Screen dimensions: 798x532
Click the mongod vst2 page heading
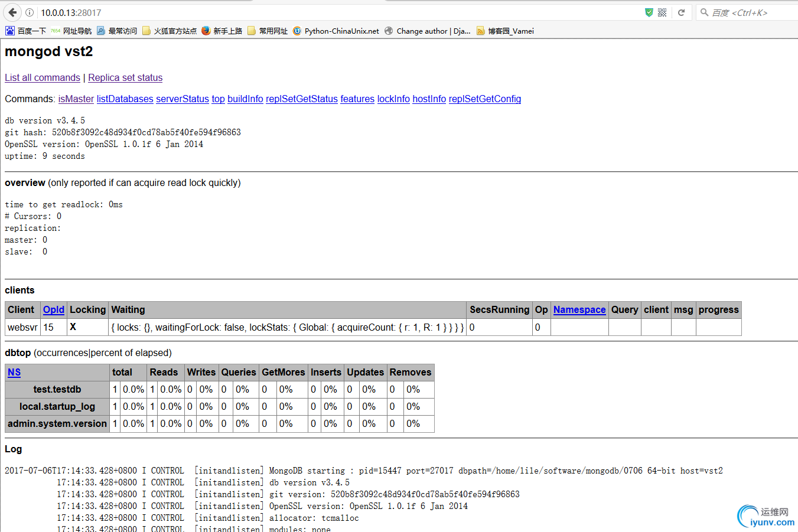49,51
